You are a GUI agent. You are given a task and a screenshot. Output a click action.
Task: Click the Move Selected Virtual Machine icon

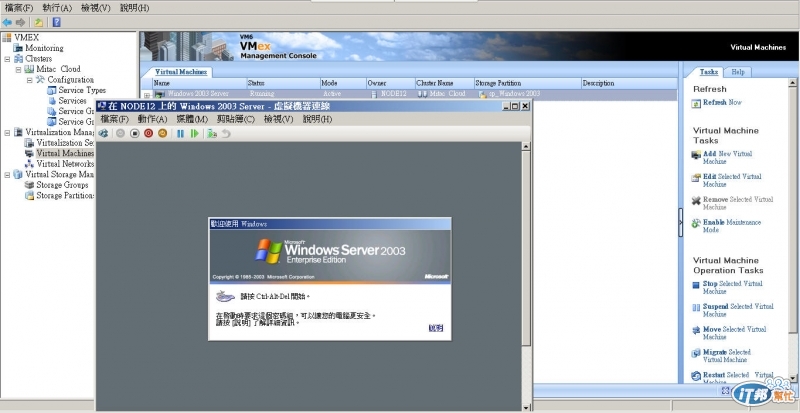pos(696,330)
